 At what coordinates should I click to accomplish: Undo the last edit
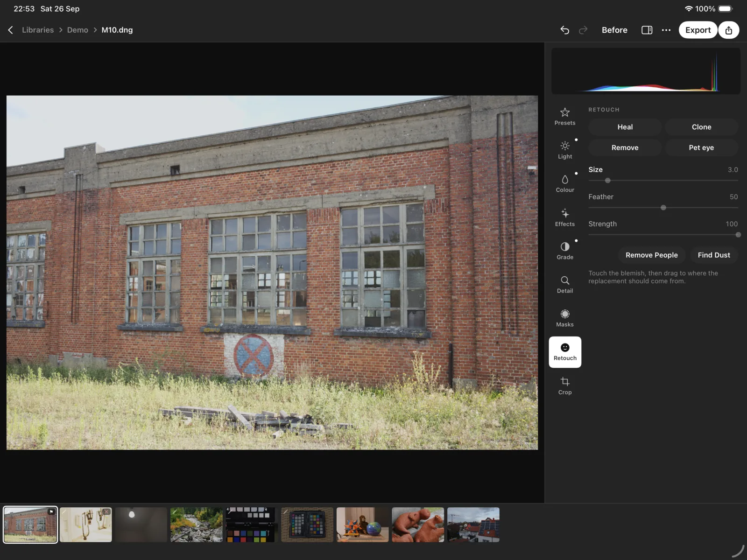tap(564, 30)
